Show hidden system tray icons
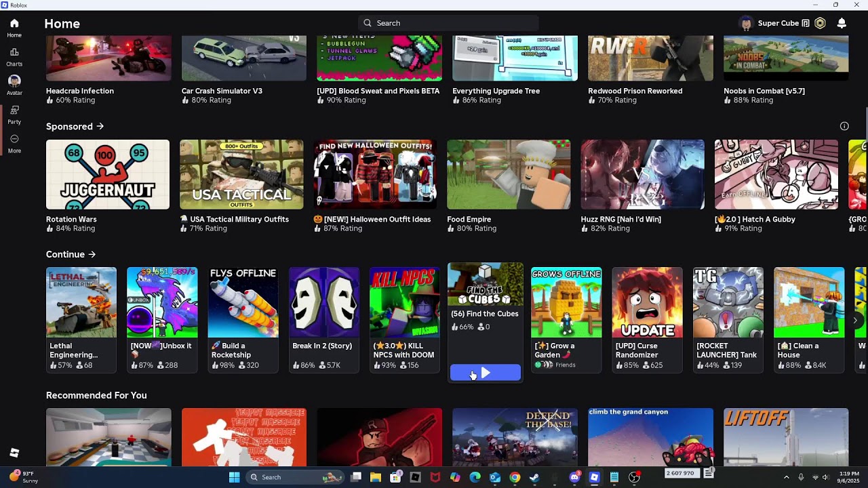The width and height of the screenshot is (868, 488). [x=787, y=477]
